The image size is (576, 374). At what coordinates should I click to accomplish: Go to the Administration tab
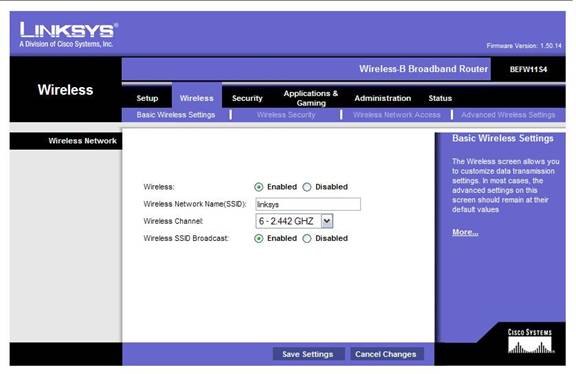(383, 98)
